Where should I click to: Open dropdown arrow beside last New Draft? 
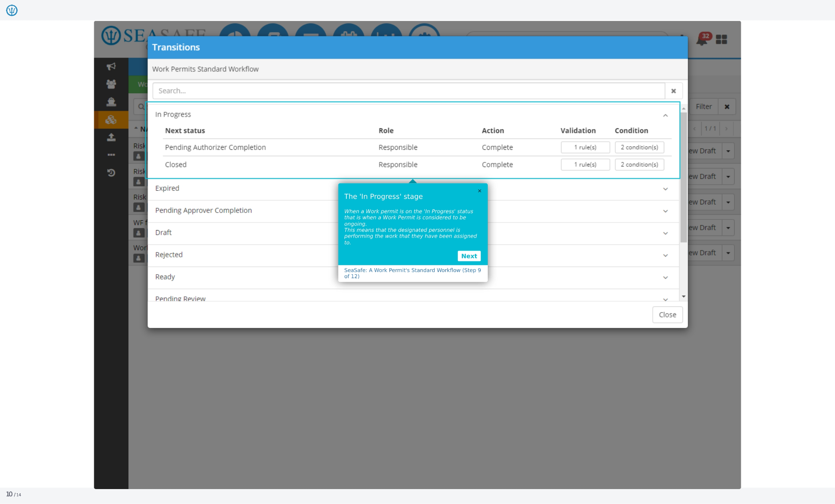pos(728,253)
